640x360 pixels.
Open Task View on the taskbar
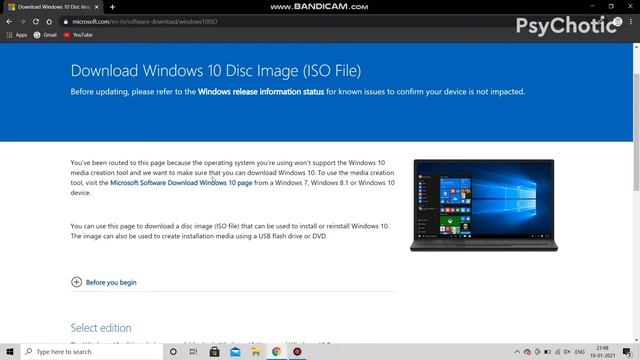[x=193, y=351]
